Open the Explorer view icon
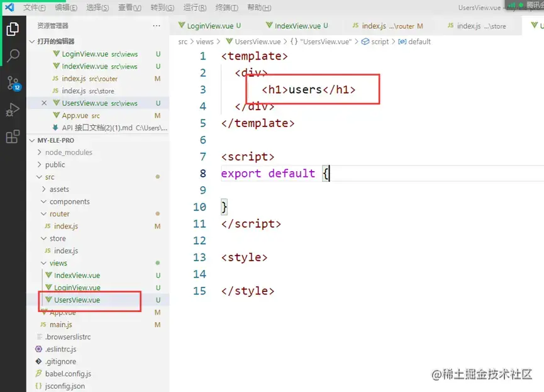Viewport: 544px width, 392px height. click(x=13, y=29)
